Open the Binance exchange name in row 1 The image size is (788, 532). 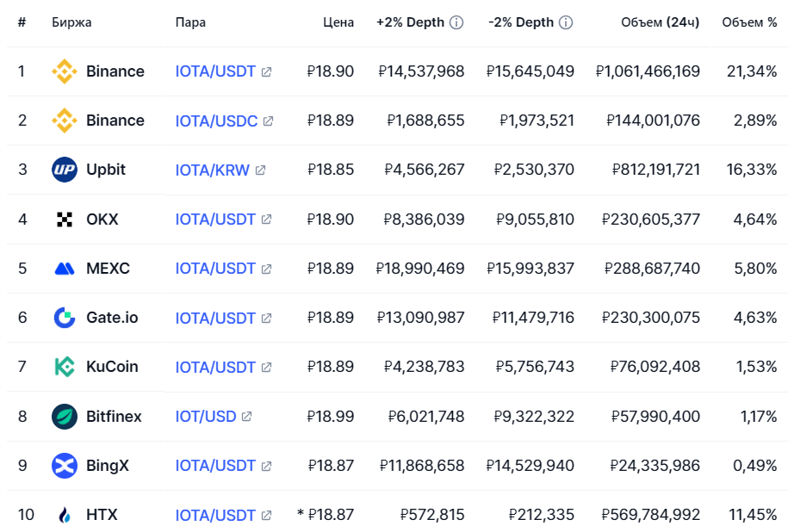pos(115,71)
